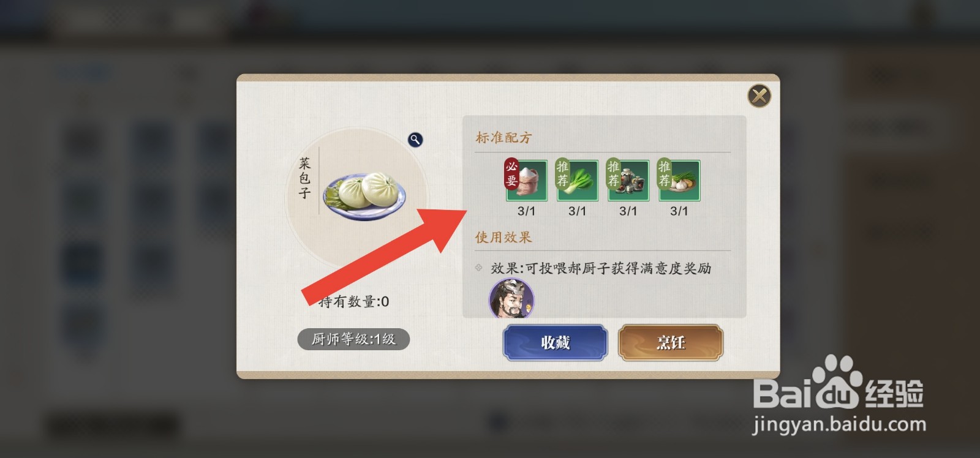Image resolution: width=980 pixels, height=458 pixels.
Task: Select the seasoning jars ingredient icon
Action: coord(628,181)
